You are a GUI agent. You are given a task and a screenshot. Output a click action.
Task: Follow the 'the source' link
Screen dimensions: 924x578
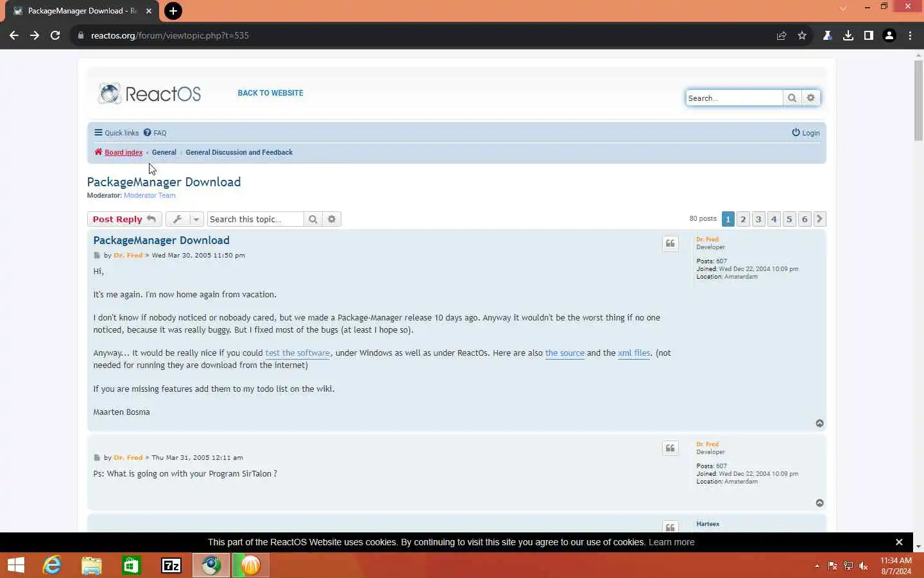(565, 353)
